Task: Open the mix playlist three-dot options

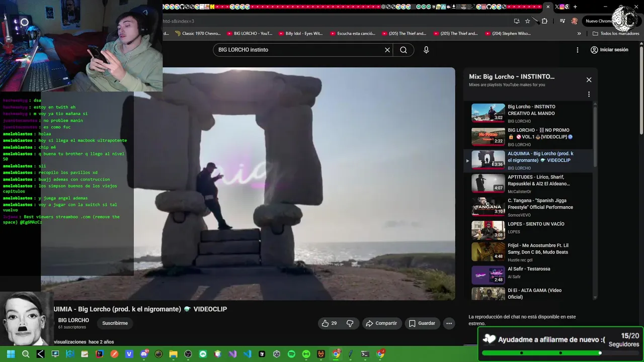Action: (x=589, y=94)
